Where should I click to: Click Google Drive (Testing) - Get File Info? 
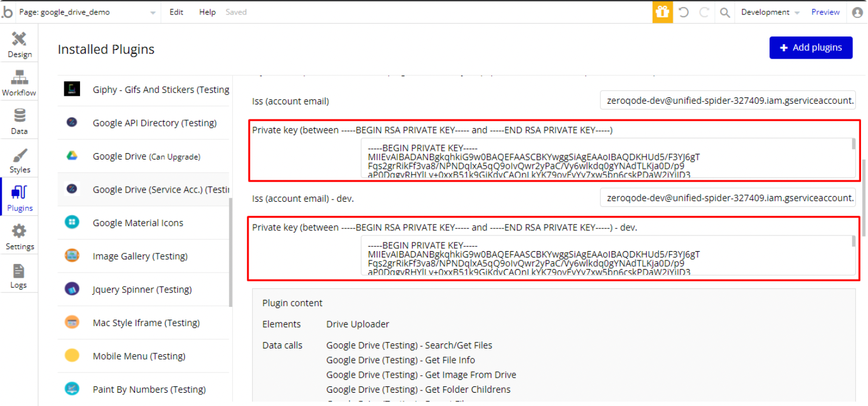pyautogui.click(x=400, y=360)
